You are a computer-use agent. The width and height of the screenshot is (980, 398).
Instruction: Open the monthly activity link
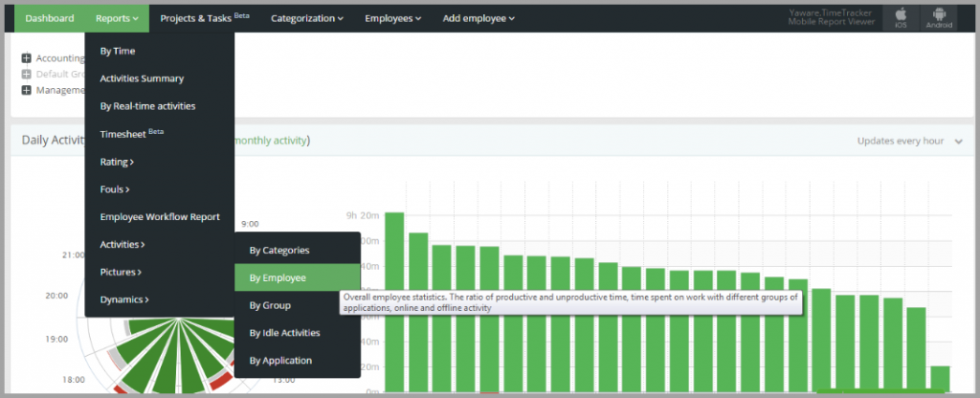269,141
